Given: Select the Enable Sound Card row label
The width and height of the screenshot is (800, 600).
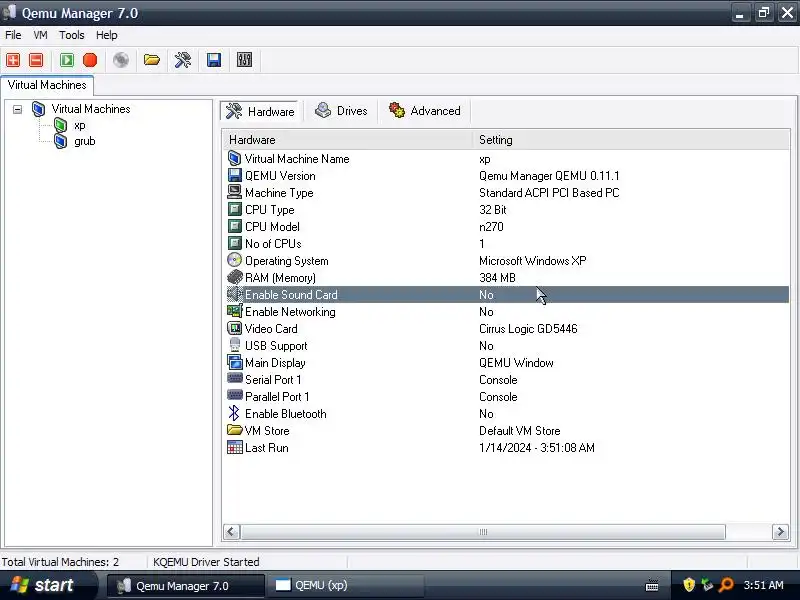Looking at the screenshot, I should tap(291, 294).
